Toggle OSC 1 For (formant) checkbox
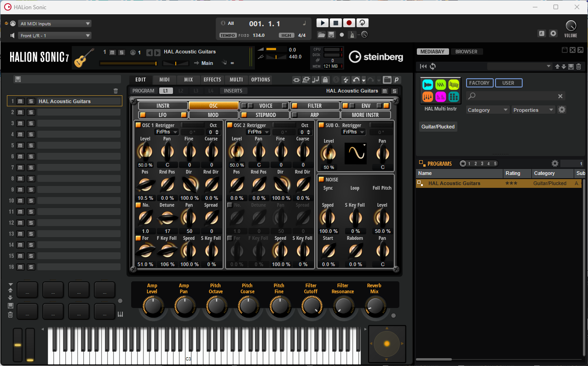Screen dimensions: 588x366 pyautogui.click(x=138, y=238)
